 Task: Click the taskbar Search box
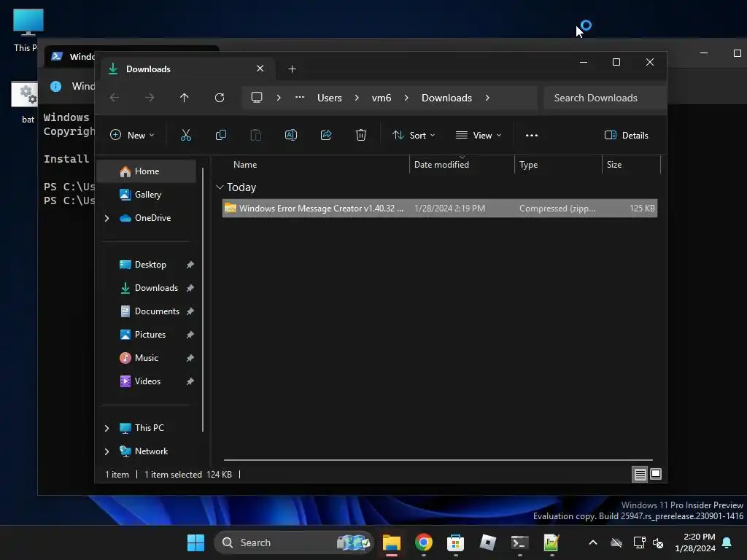point(294,542)
